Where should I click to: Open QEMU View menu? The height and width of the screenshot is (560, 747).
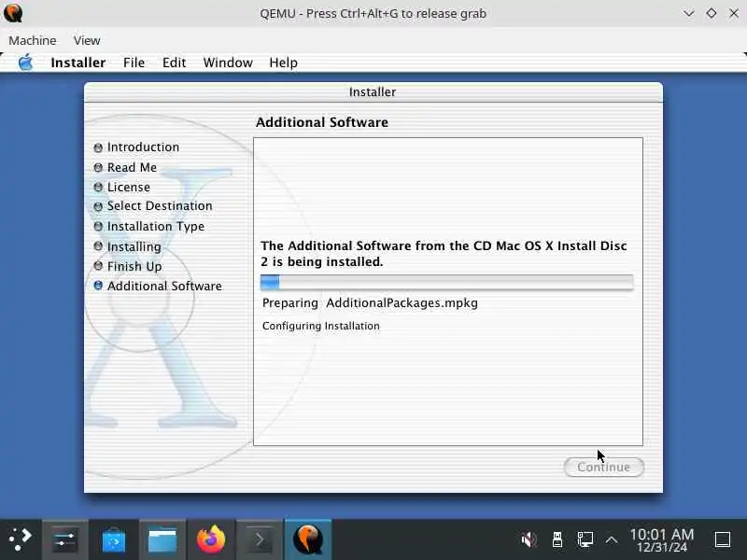pos(87,40)
